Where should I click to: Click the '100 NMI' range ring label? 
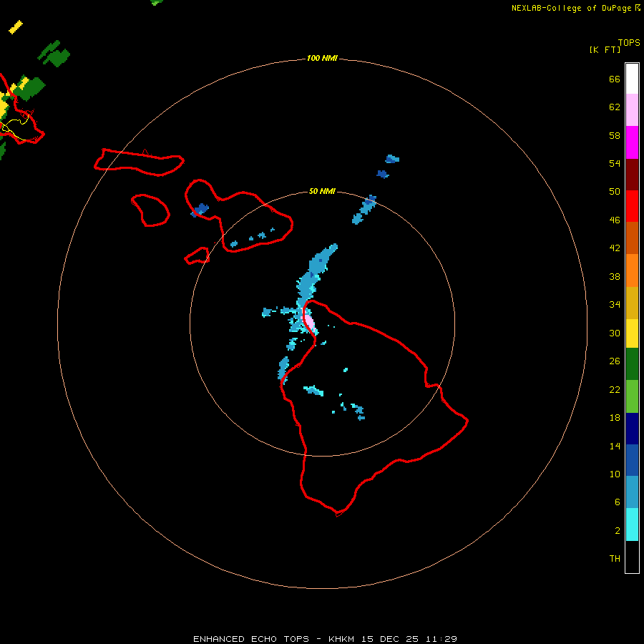322,58
